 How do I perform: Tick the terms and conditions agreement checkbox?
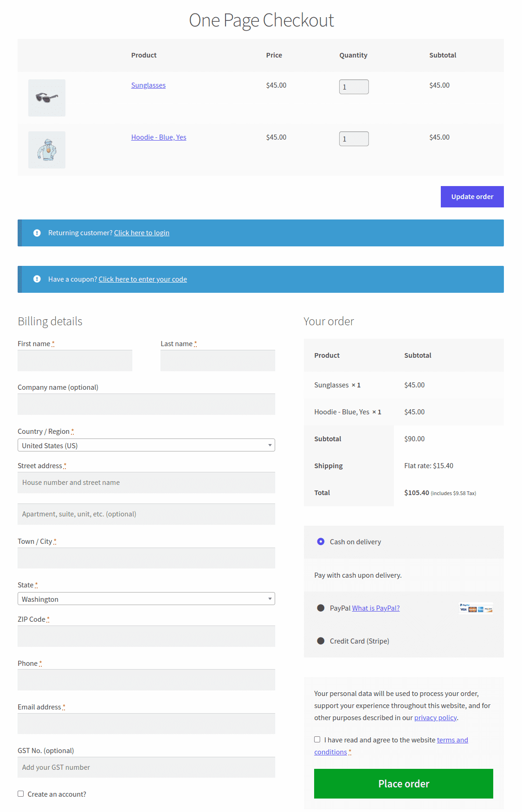pyautogui.click(x=317, y=740)
